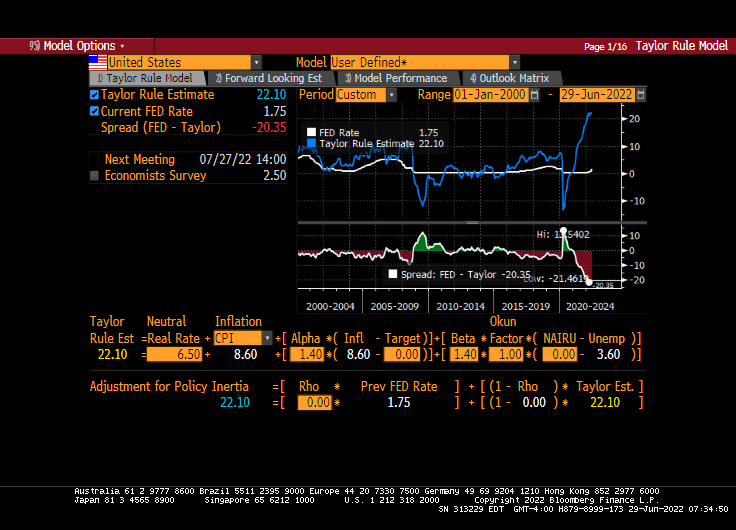Open the start date calendar picker
Image resolution: width=736 pixels, height=530 pixels.
tap(534, 95)
